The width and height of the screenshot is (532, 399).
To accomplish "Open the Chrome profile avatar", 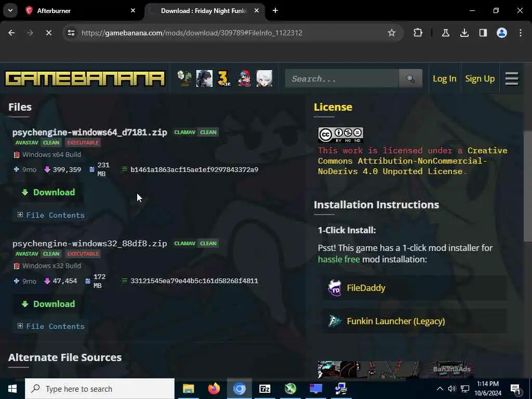I will pos(502,33).
